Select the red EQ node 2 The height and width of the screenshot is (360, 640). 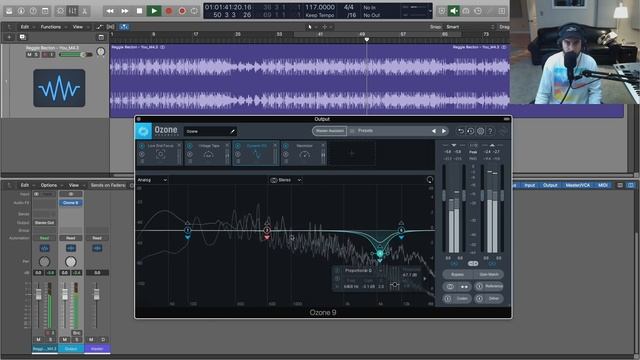267,231
